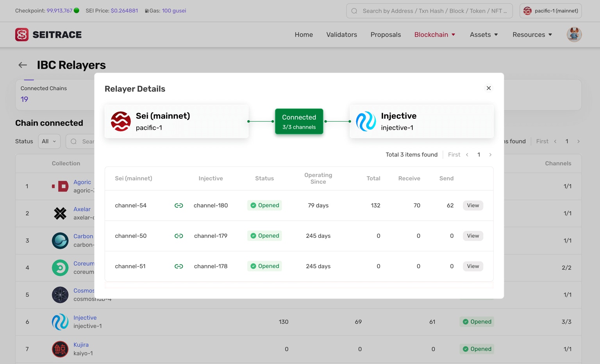
Task: Click the 79 days operating since cell
Action: pyautogui.click(x=318, y=205)
